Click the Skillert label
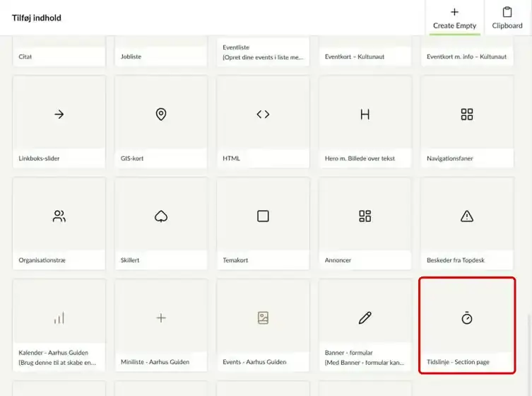 pos(130,260)
